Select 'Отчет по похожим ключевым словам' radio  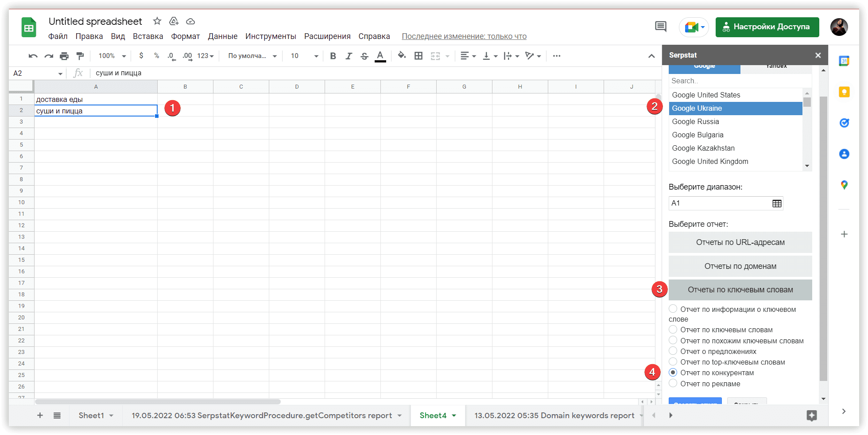673,340
